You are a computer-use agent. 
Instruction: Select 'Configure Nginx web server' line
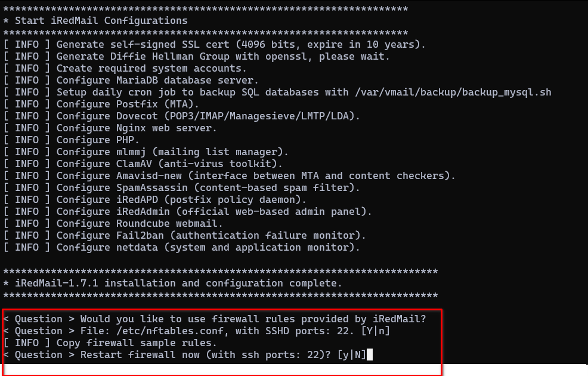(110, 128)
